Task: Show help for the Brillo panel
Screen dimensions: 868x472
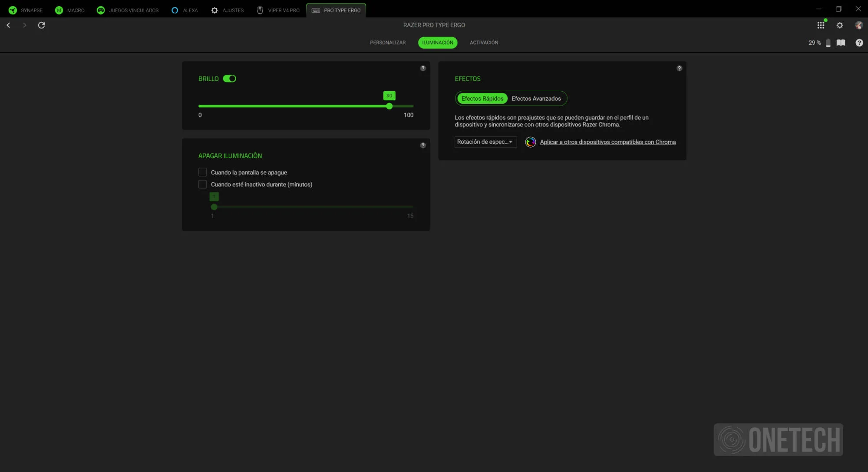Action: [x=423, y=68]
